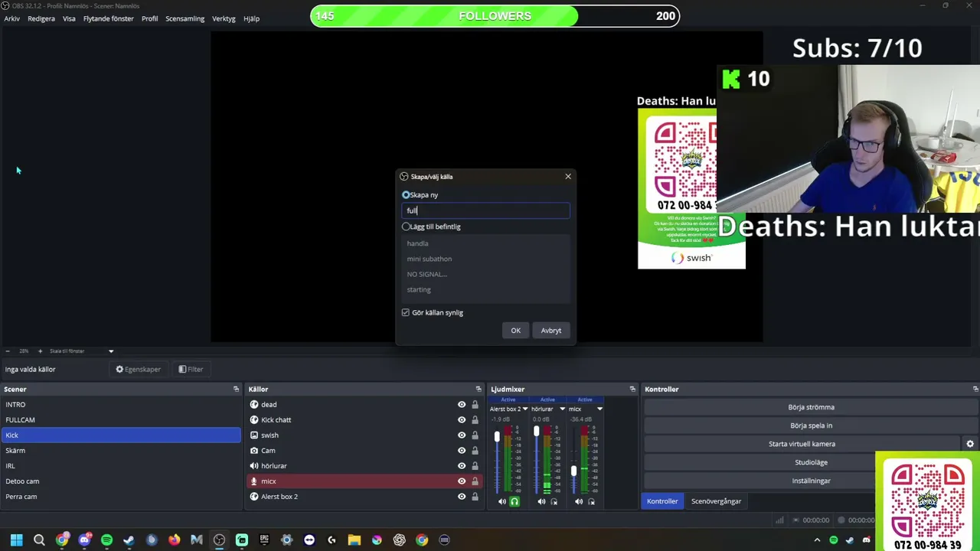This screenshot has height=551, width=980.
Task: Adjust the micx volume slider
Action: point(573,471)
